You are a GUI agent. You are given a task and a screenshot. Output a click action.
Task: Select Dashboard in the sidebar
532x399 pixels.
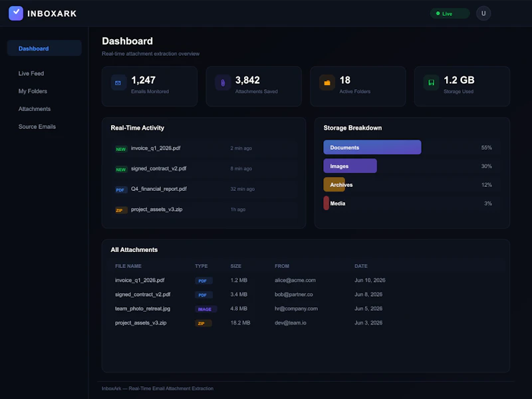[x=44, y=48]
